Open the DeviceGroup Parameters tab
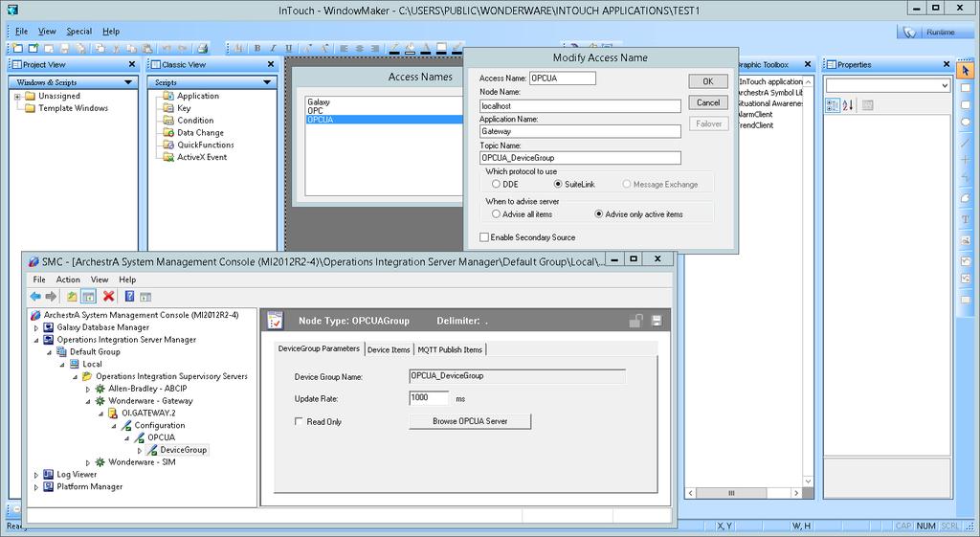The height and width of the screenshot is (537, 980). tap(319, 348)
